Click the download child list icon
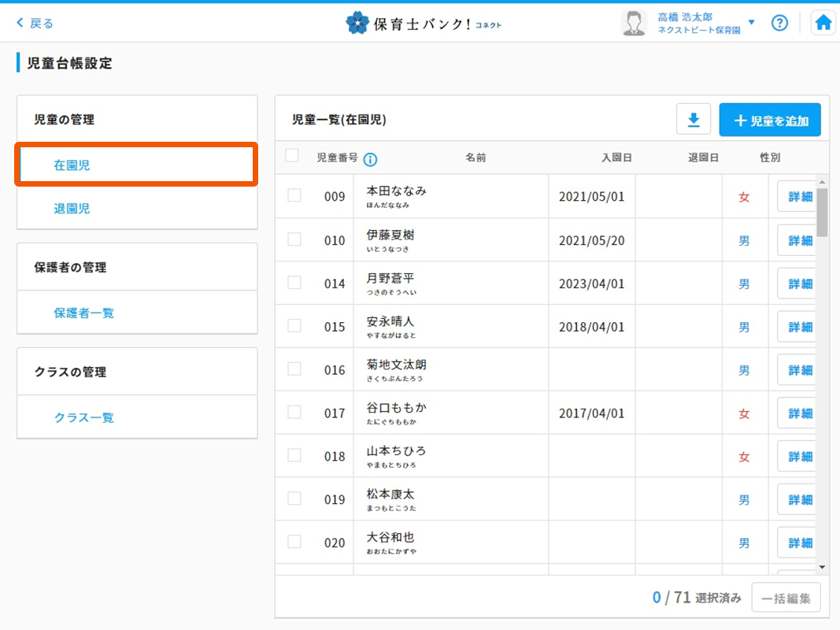This screenshot has height=630, width=840. (694, 120)
